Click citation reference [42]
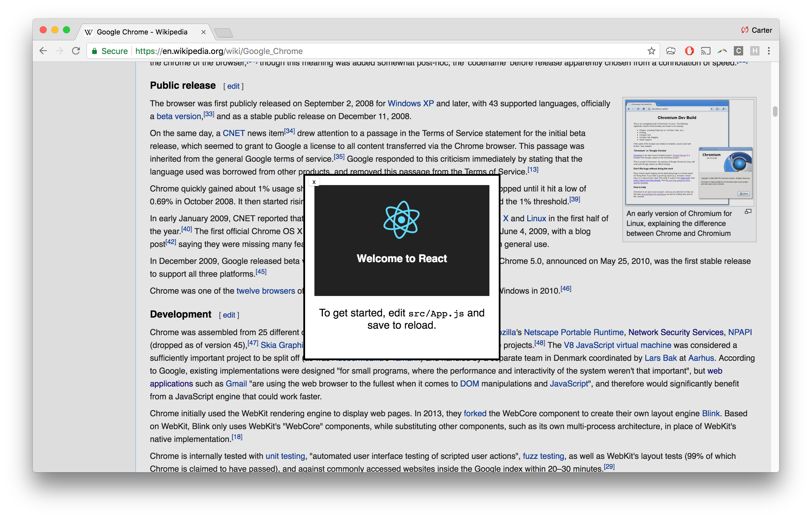This screenshot has width=812, height=519. tap(171, 241)
